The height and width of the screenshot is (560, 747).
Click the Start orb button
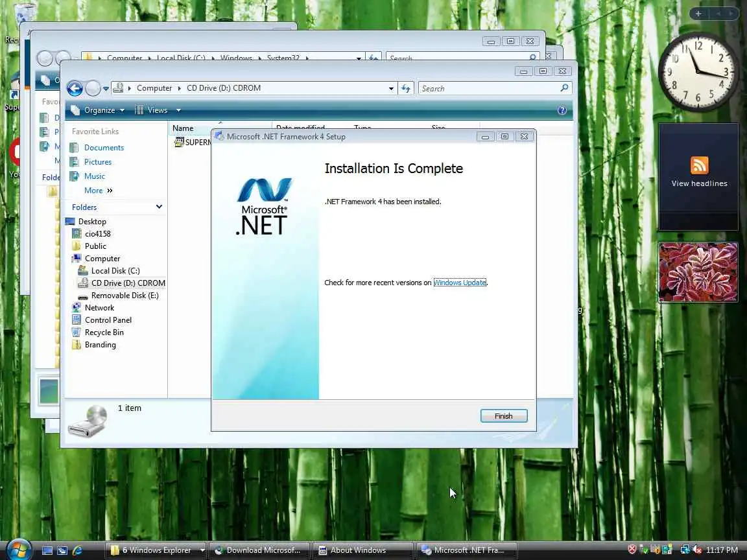tap(19, 549)
